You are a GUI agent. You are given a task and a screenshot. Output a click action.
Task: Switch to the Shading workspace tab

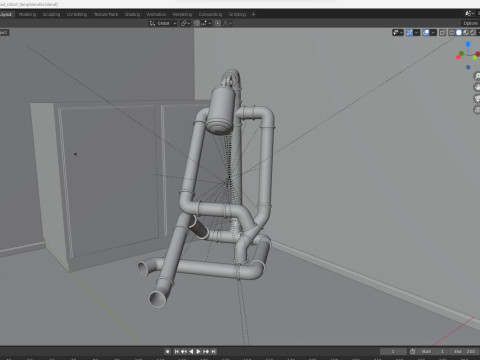click(132, 14)
